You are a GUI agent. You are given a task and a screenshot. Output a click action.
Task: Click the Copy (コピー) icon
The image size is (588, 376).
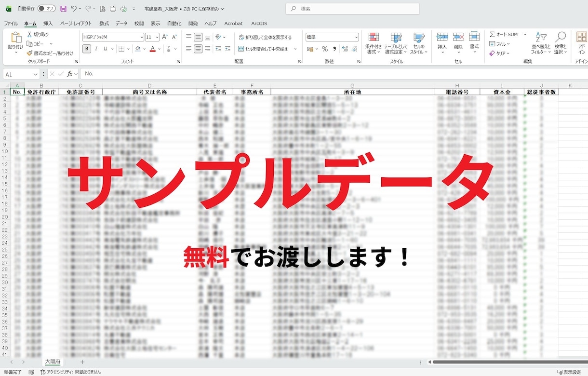tap(30, 44)
